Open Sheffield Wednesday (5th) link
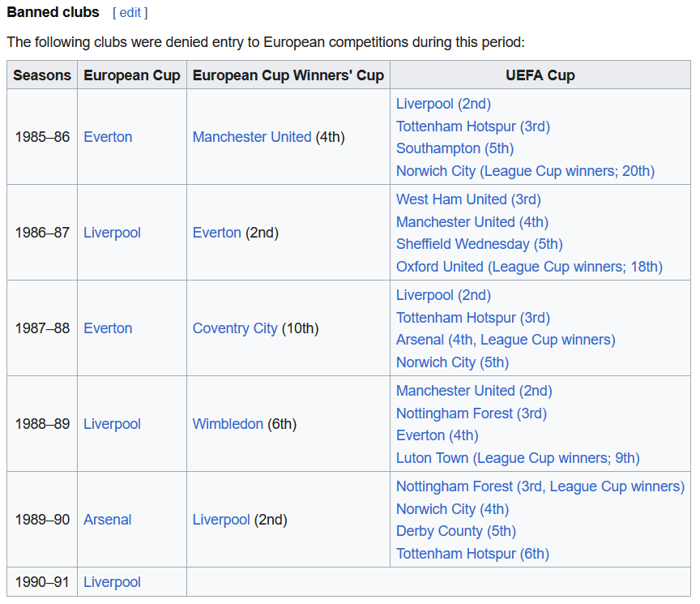This screenshot has width=700, height=604. (x=480, y=244)
